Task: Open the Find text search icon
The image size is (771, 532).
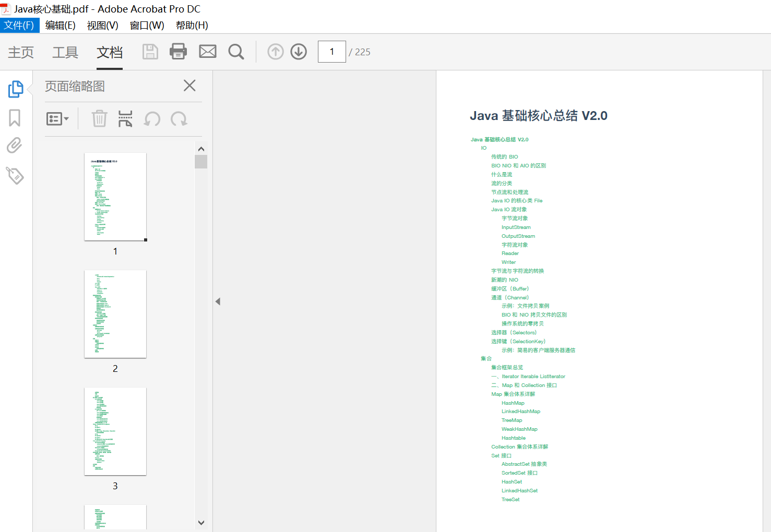Action: coord(236,52)
